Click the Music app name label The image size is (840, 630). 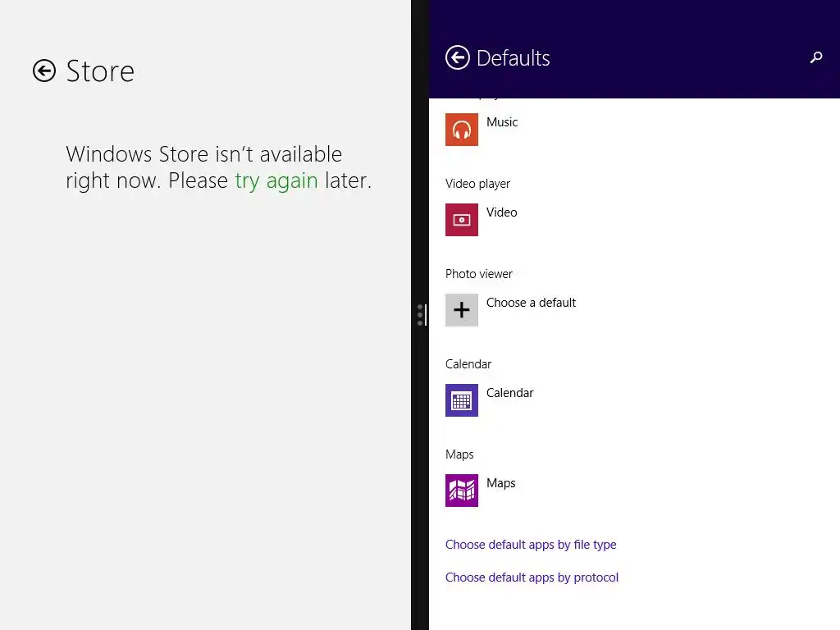[502, 122]
